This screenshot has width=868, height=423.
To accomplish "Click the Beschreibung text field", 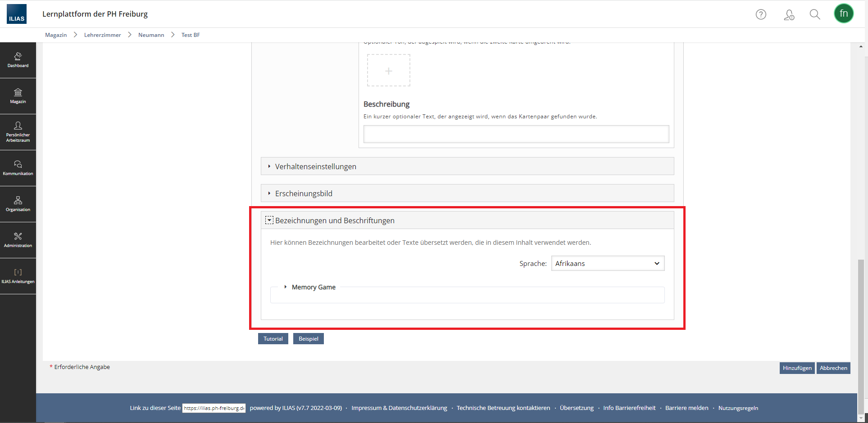I will [516, 134].
